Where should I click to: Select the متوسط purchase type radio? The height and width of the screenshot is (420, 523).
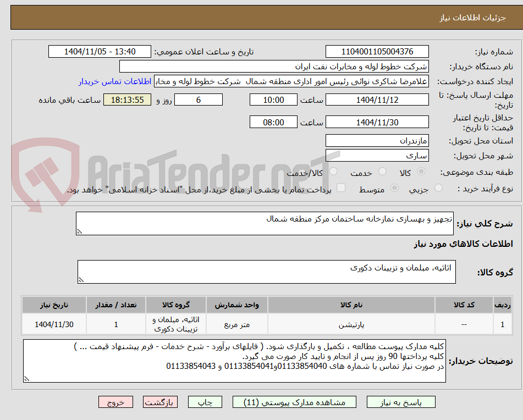[394, 188]
